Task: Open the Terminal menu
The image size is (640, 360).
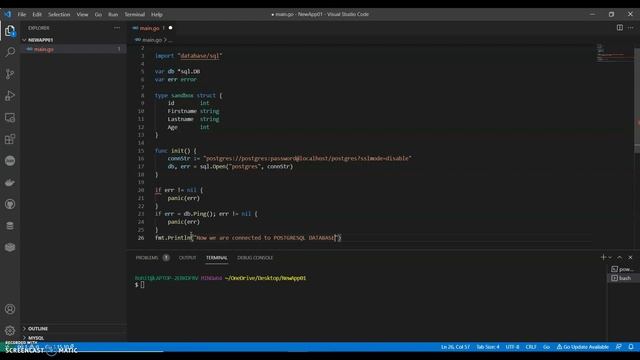Action: [x=135, y=14]
